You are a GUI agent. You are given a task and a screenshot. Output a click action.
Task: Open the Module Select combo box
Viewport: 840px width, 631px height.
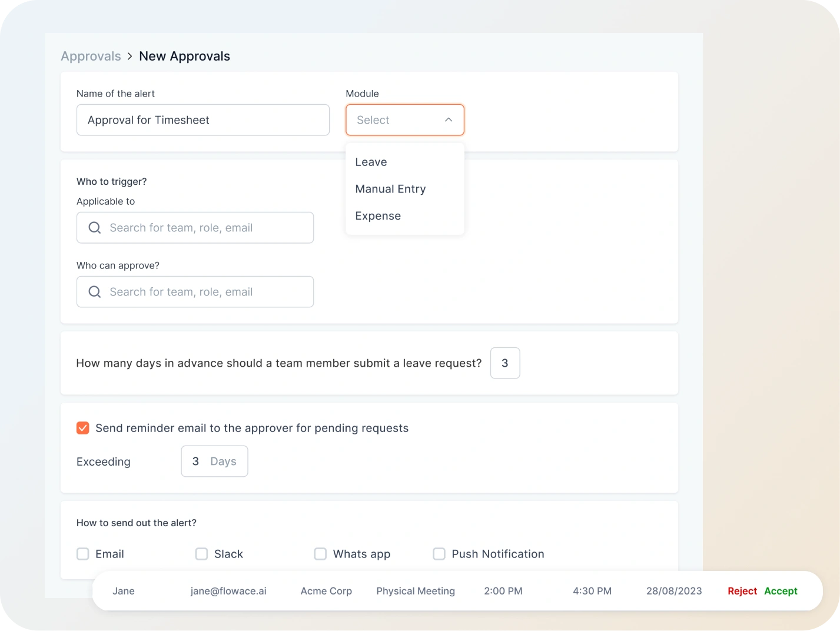[x=394, y=120]
